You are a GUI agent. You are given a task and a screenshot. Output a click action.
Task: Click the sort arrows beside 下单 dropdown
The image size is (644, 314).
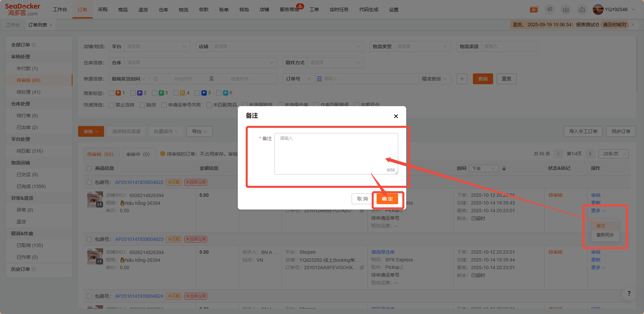pyautogui.click(x=504, y=168)
